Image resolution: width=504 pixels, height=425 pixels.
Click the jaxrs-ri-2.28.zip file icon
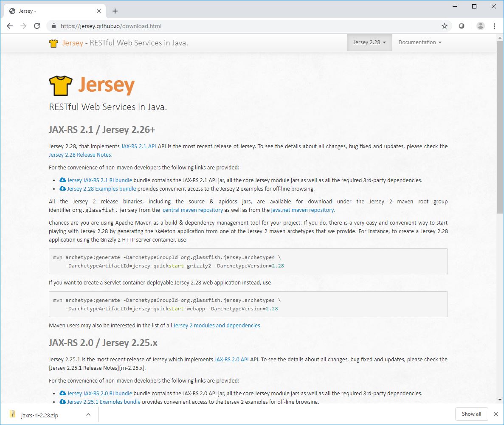(13, 414)
